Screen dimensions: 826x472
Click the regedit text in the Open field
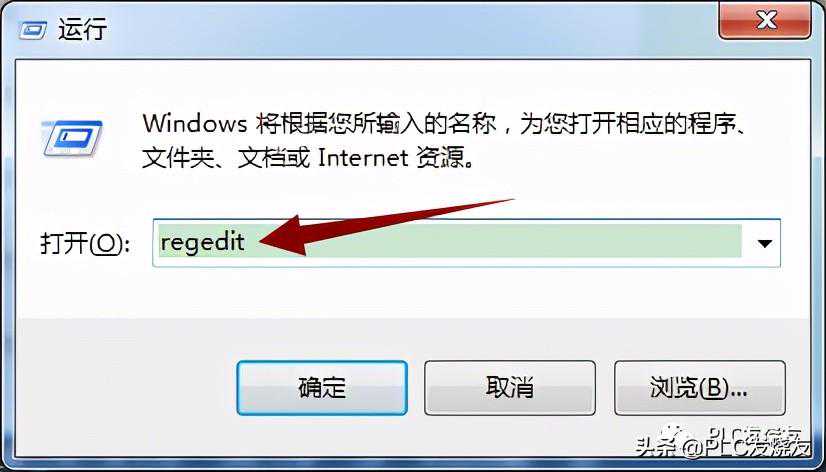pos(203,242)
